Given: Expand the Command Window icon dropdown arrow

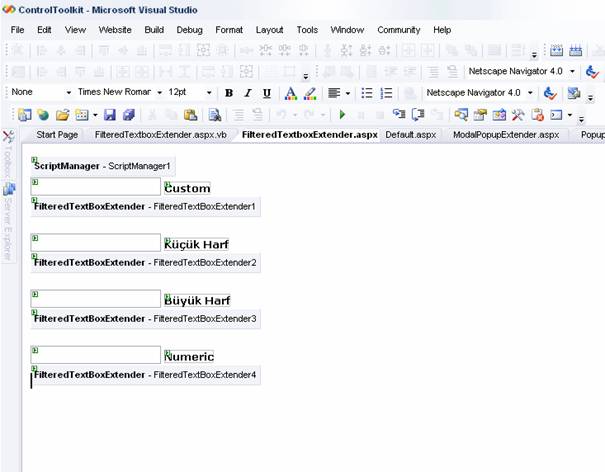Looking at the screenshot, I should pos(570,115).
